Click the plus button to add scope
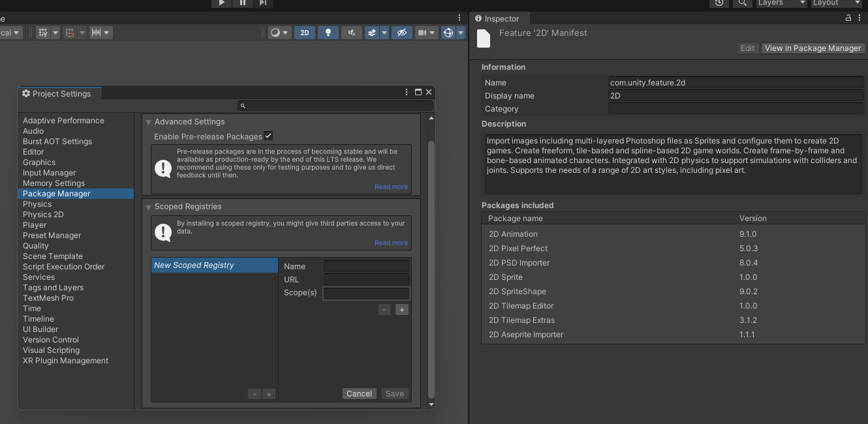The height and width of the screenshot is (424, 868). pyautogui.click(x=402, y=310)
